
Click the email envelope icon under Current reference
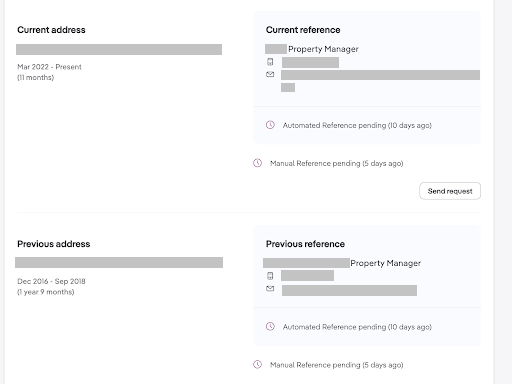(270, 74)
